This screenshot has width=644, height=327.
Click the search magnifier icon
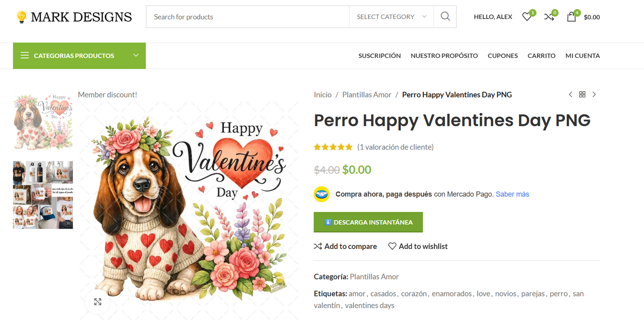click(445, 16)
